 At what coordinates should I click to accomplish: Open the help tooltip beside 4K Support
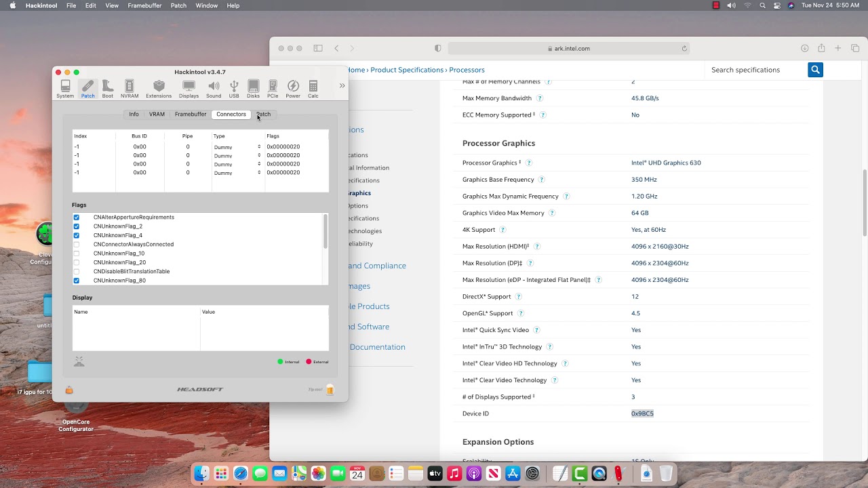pyautogui.click(x=502, y=230)
